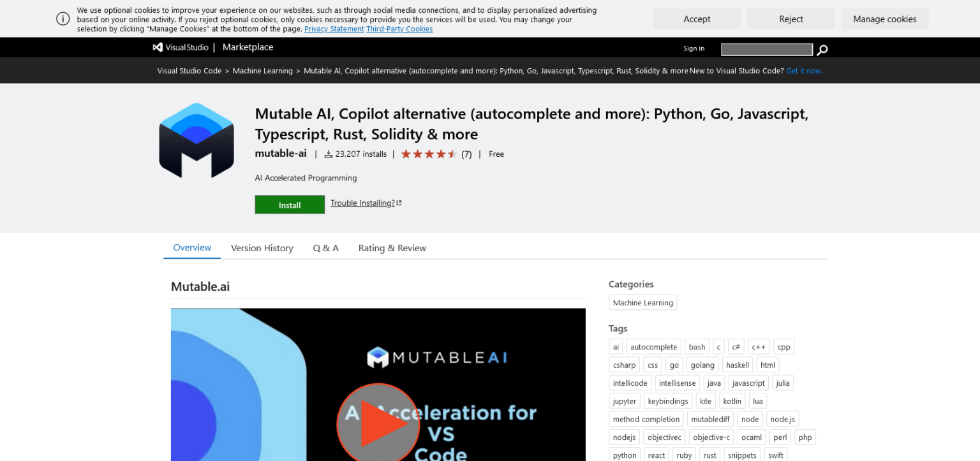Click external-link icon beside Trouble Installing
The height and width of the screenshot is (461, 980).
399,201
